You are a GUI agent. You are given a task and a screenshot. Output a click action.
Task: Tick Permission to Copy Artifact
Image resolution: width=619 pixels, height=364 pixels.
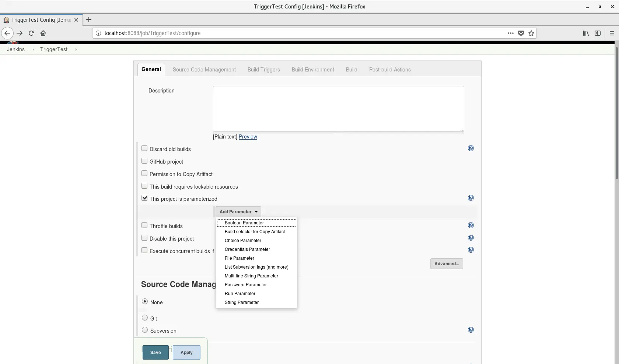(144, 173)
